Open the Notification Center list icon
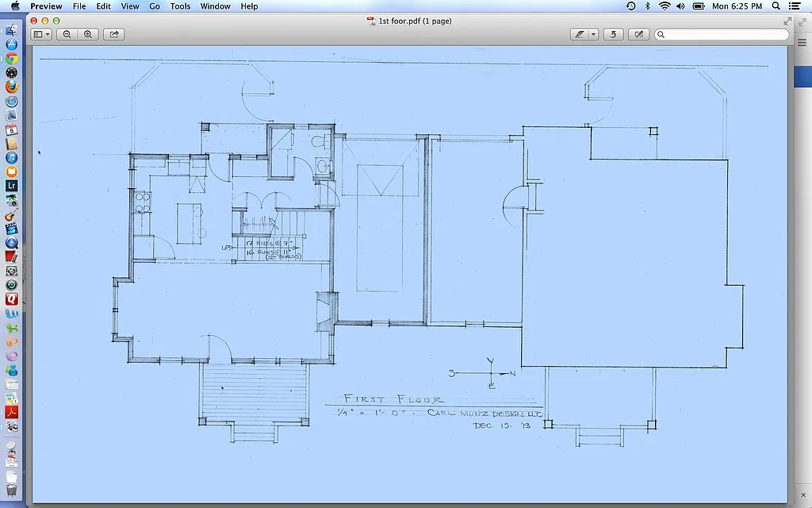 [795, 6]
